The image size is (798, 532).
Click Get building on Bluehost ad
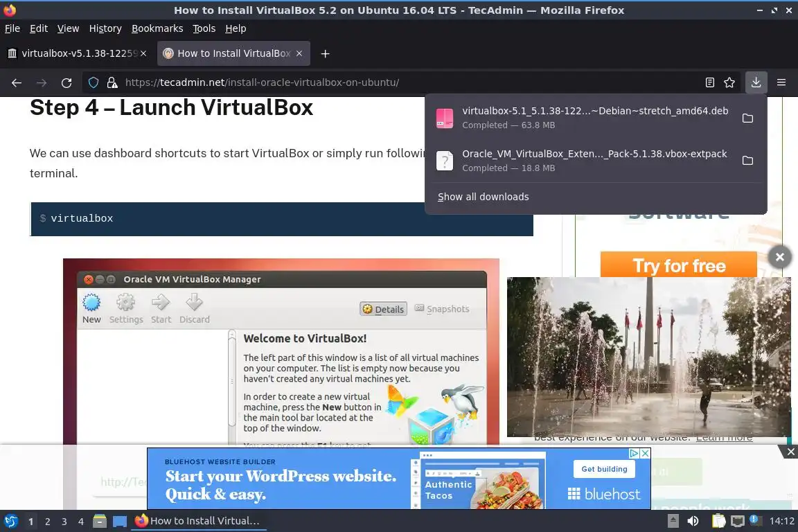tap(605, 469)
